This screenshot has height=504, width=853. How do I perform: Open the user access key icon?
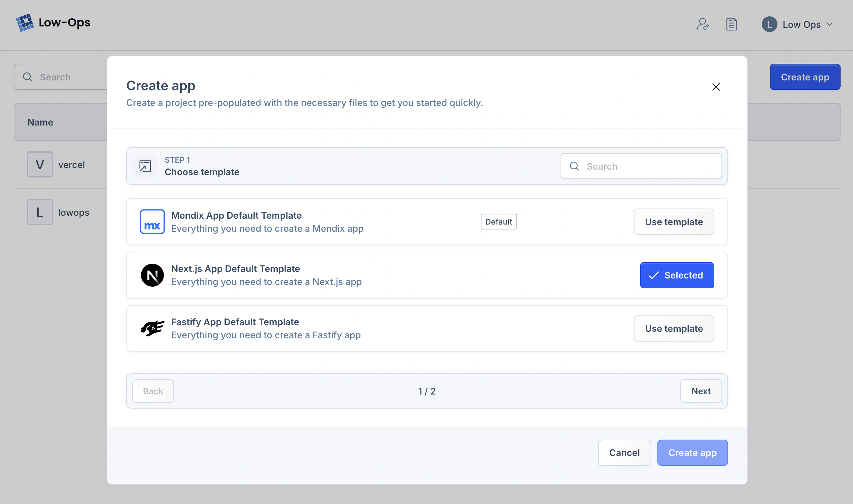click(x=703, y=25)
